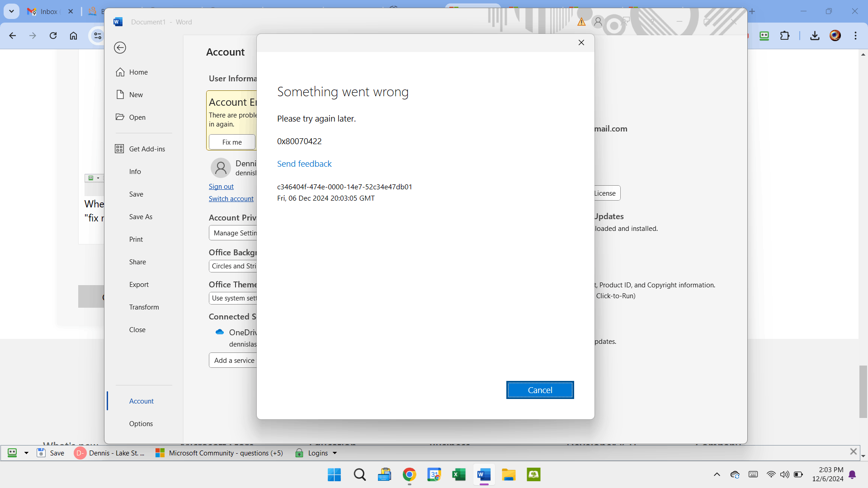
Task: Click the Fix me button
Action: (x=232, y=142)
